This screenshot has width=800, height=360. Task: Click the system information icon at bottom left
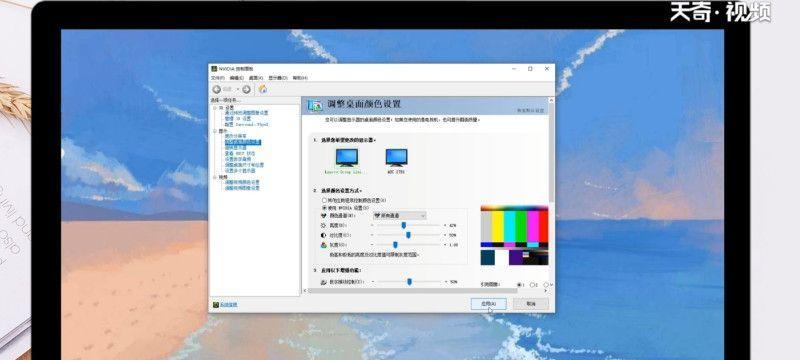coord(216,304)
